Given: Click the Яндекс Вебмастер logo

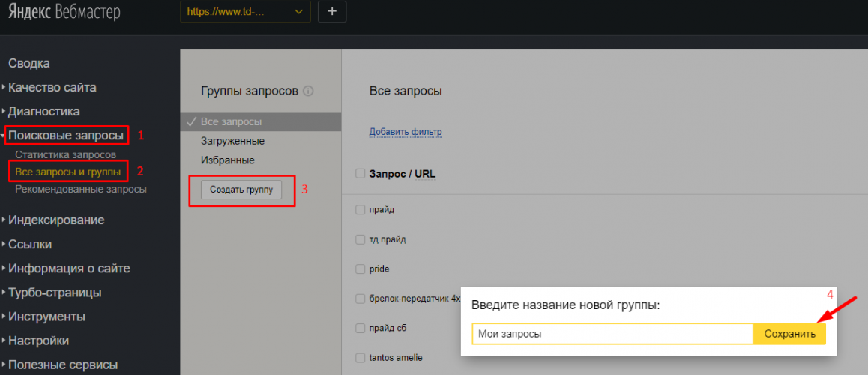Looking at the screenshot, I should [x=64, y=13].
